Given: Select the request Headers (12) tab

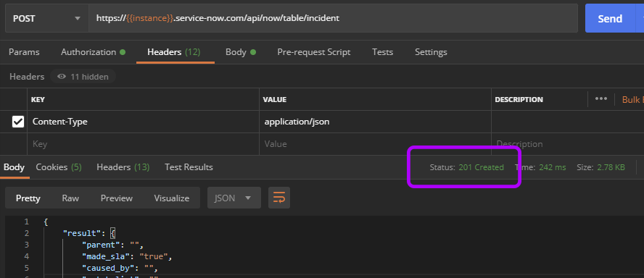Looking at the screenshot, I should click(174, 52).
